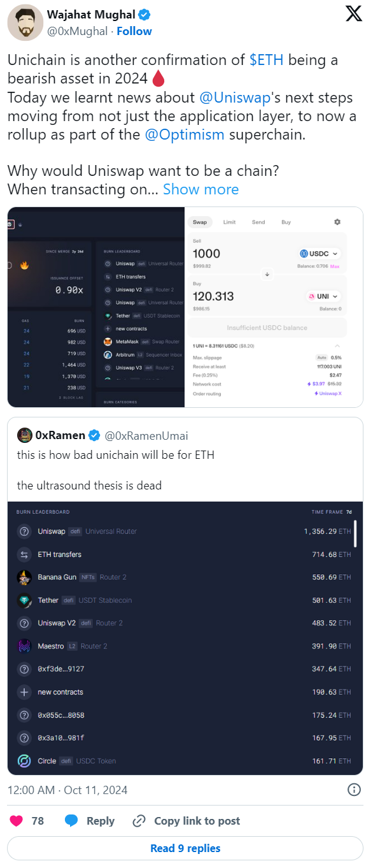The width and height of the screenshot is (373, 868).
Task: Open the post info circle icon
Action: (x=355, y=790)
